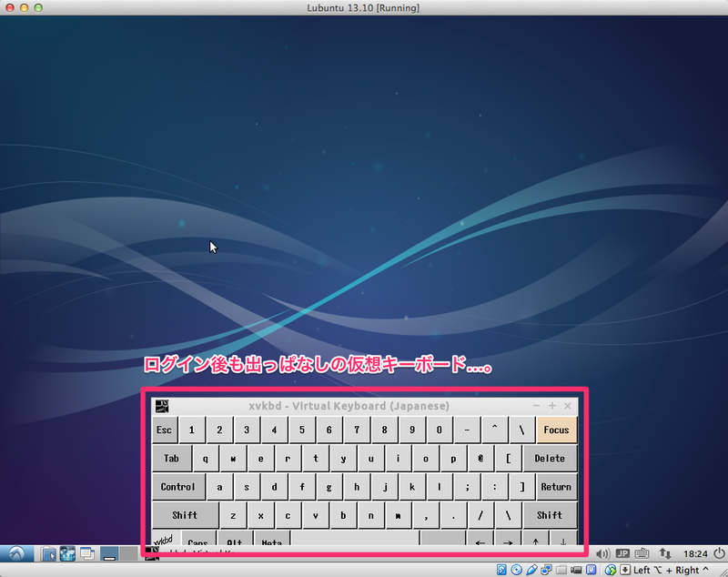
Task: Toggle the Shift key below Return
Action: point(550,515)
